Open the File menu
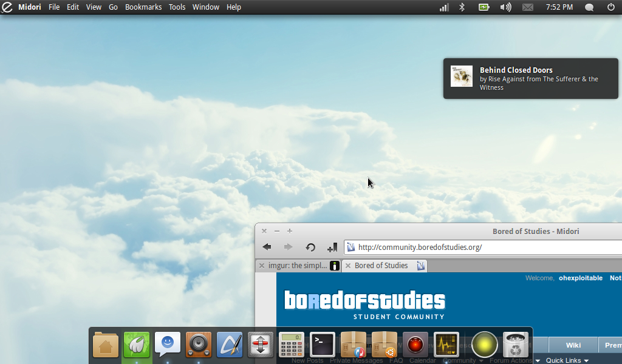The height and width of the screenshot is (364, 622). click(54, 7)
